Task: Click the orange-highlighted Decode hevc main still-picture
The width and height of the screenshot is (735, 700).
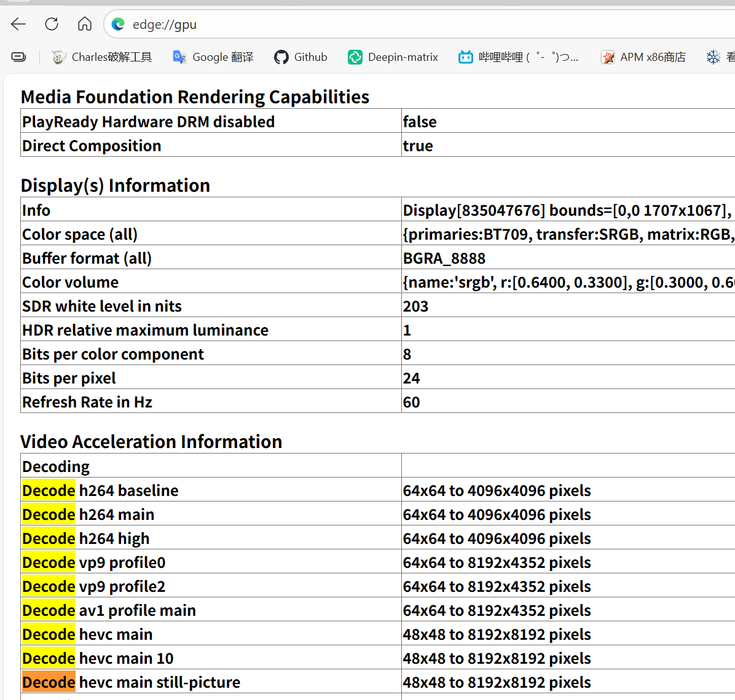Action: 49,682
